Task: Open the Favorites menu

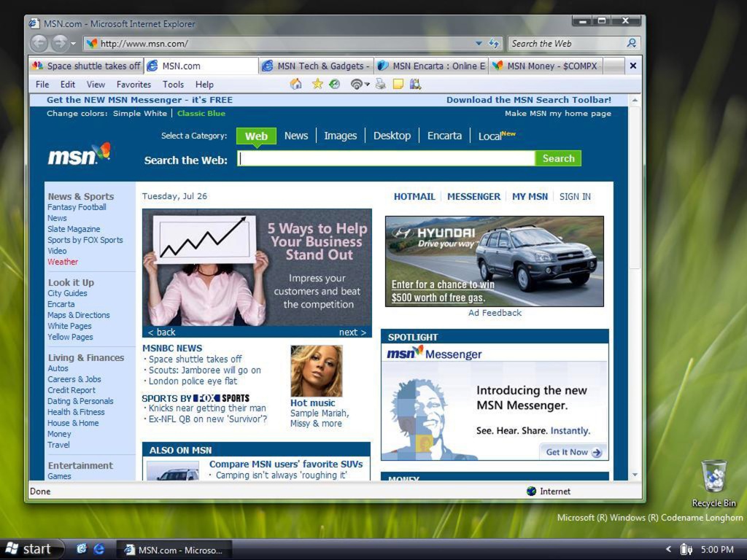Action: tap(134, 85)
